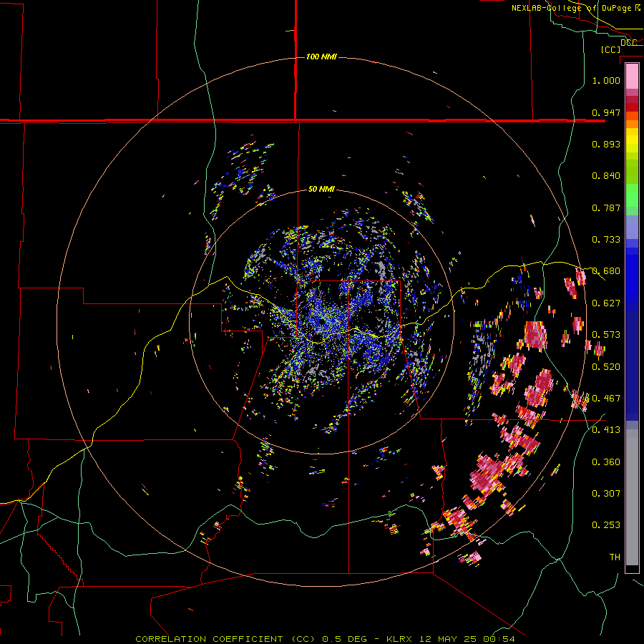
Task: Click the 0.840 legend value
Action: coord(606,176)
